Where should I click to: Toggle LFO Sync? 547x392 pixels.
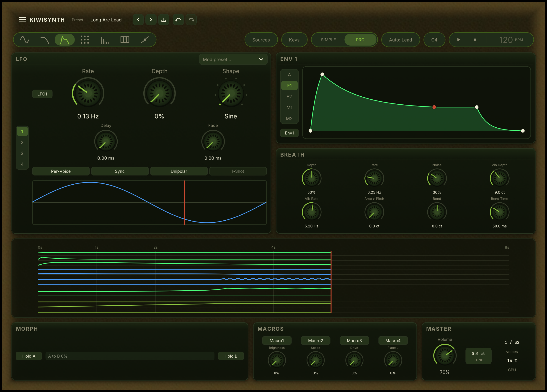coord(120,171)
